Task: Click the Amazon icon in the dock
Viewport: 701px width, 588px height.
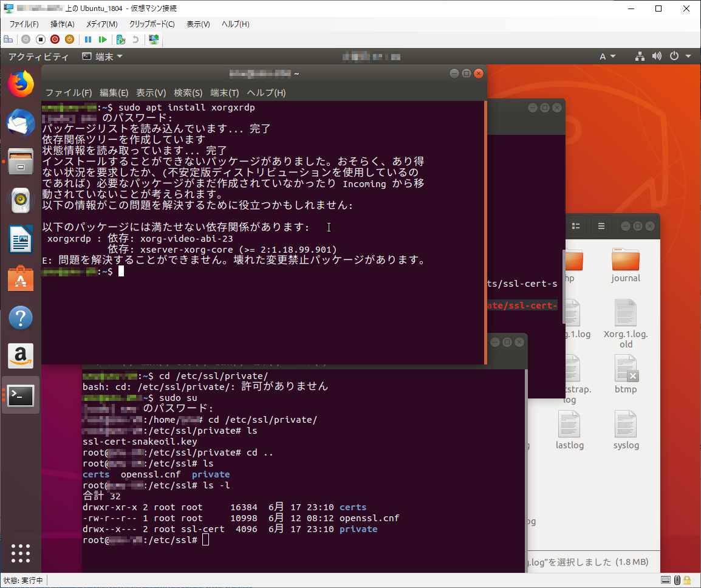Action: (21, 357)
